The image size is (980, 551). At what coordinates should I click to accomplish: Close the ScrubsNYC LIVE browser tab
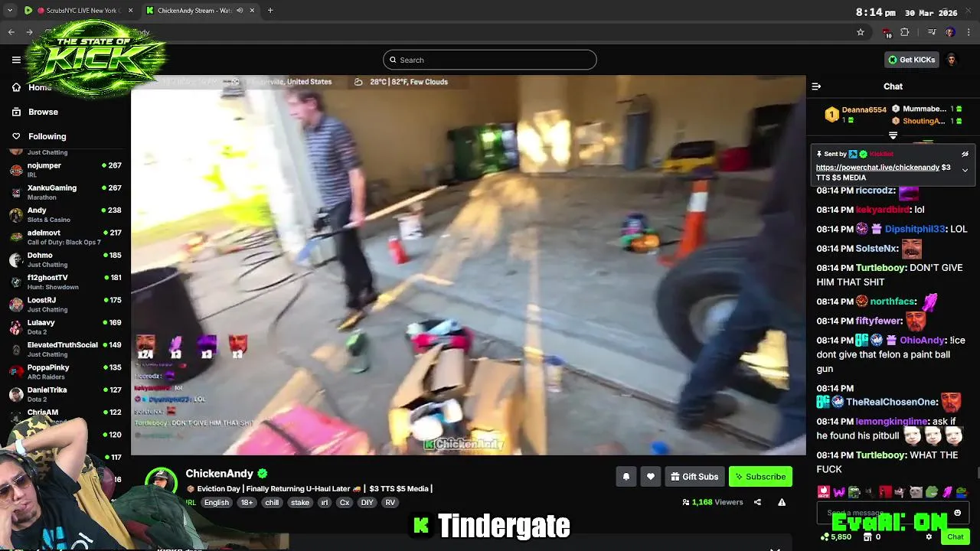(130, 11)
